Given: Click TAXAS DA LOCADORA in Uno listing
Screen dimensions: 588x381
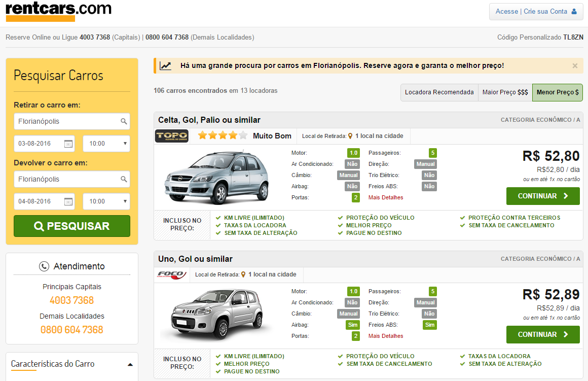Looking at the screenshot, I should tap(499, 356).
